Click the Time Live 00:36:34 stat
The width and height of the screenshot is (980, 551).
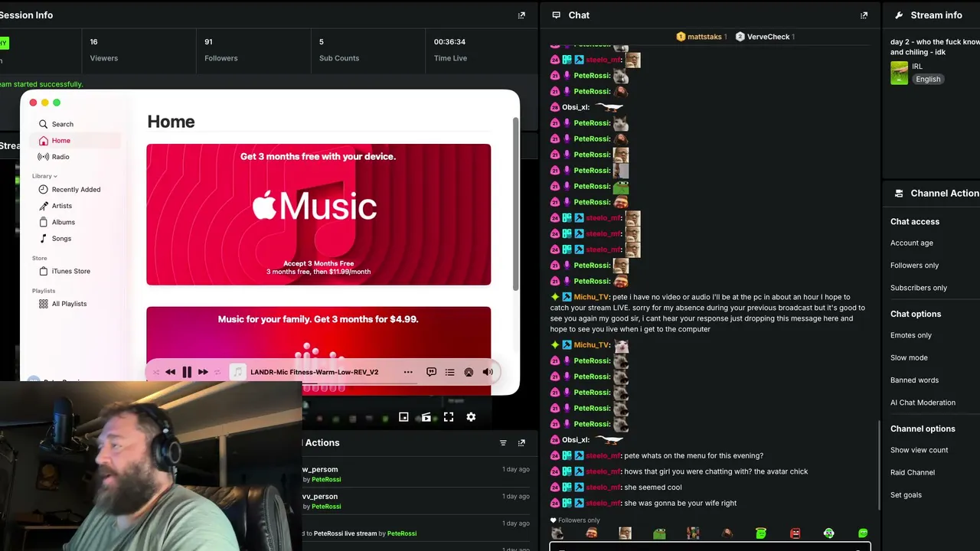(x=450, y=50)
